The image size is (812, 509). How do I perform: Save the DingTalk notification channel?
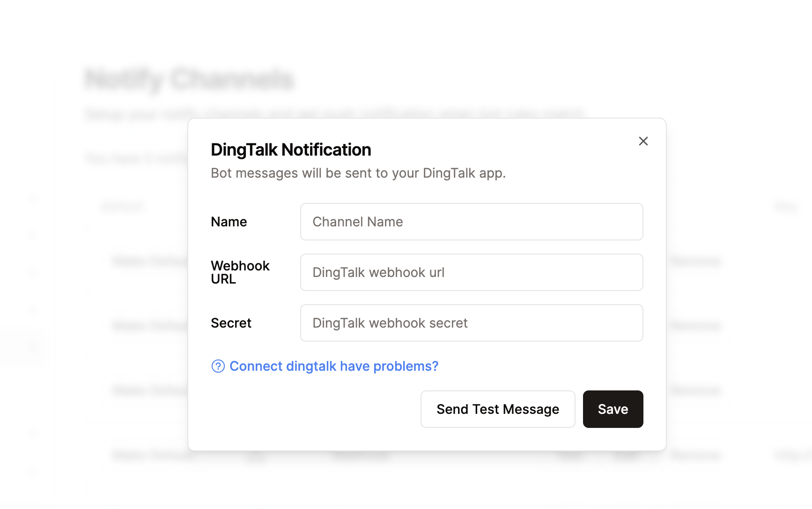(x=613, y=409)
